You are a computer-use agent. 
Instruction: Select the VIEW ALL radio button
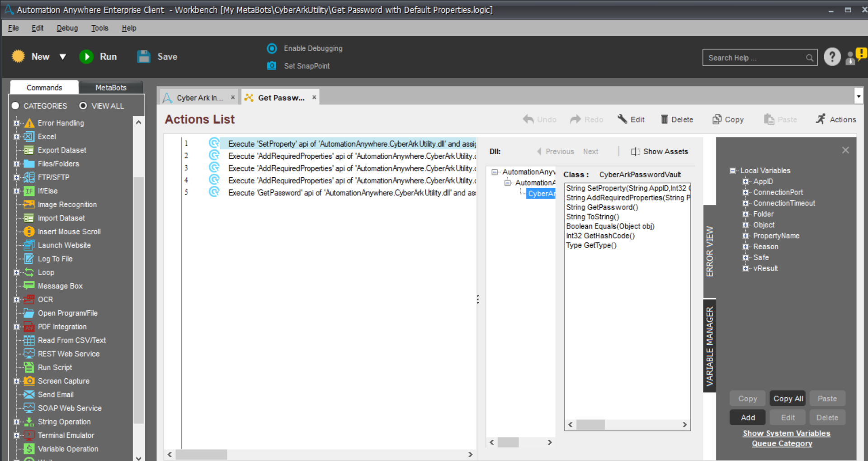click(83, 105)
